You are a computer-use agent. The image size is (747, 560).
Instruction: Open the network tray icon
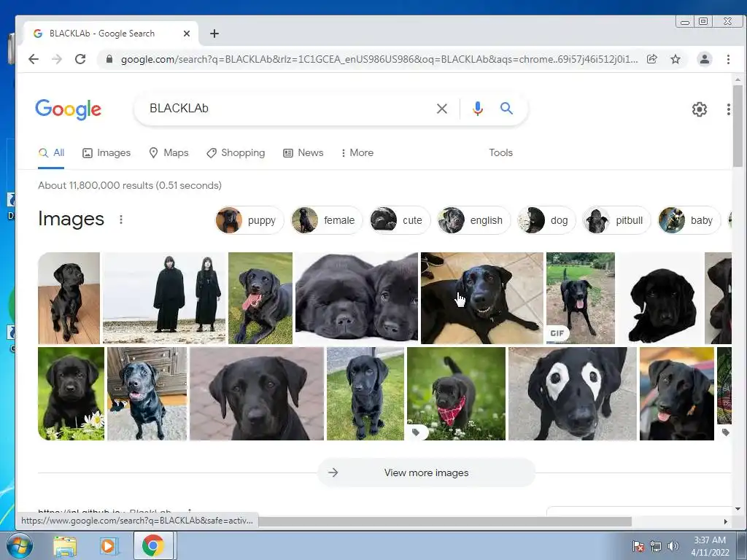click(656, 546)
